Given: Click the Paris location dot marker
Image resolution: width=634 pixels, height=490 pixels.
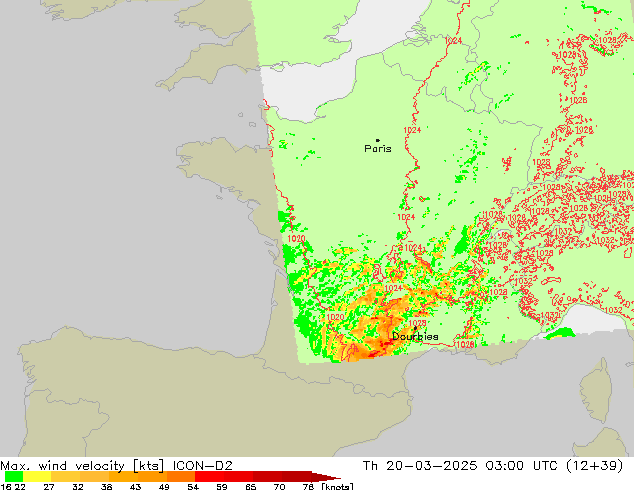Looking at the screenshot, I should [x=378, y=140].
